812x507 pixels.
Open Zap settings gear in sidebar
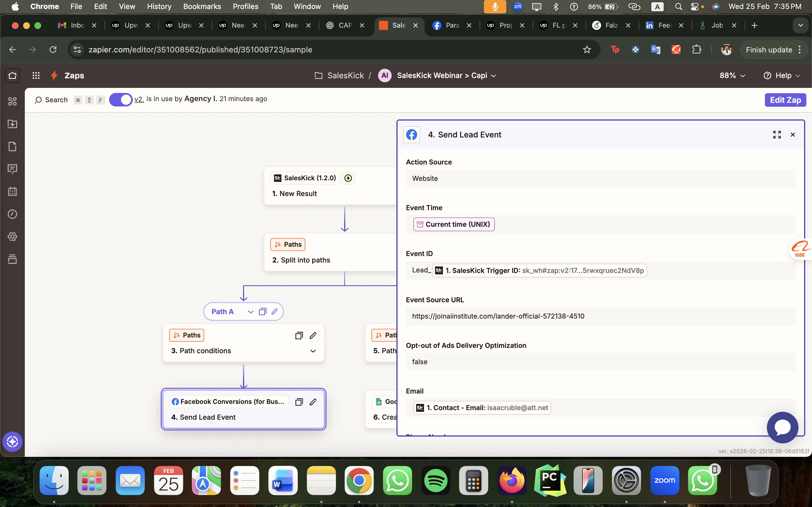point(12,236)
